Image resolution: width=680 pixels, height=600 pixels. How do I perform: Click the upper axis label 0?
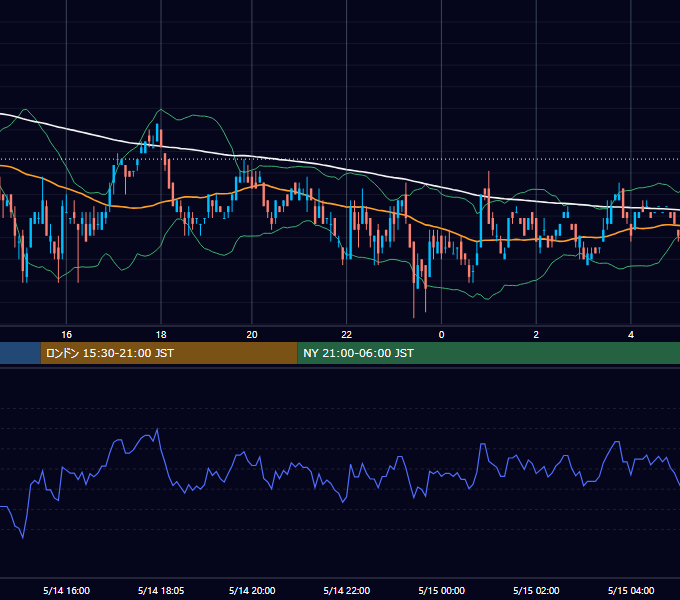[x=441, y=335]
